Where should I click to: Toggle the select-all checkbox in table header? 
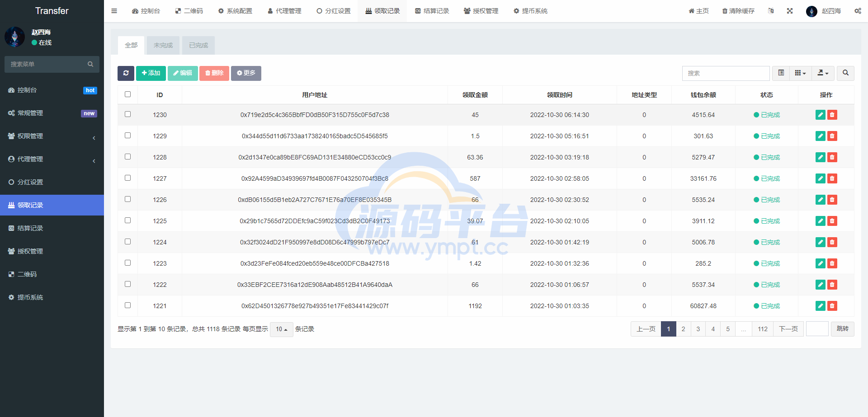coord(127,94)
